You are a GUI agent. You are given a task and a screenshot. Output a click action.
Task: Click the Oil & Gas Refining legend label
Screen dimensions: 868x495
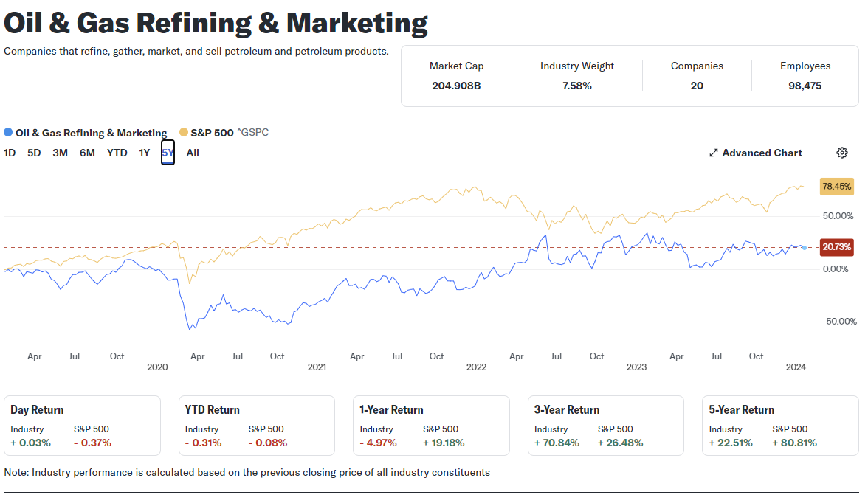tap(91, 133)
